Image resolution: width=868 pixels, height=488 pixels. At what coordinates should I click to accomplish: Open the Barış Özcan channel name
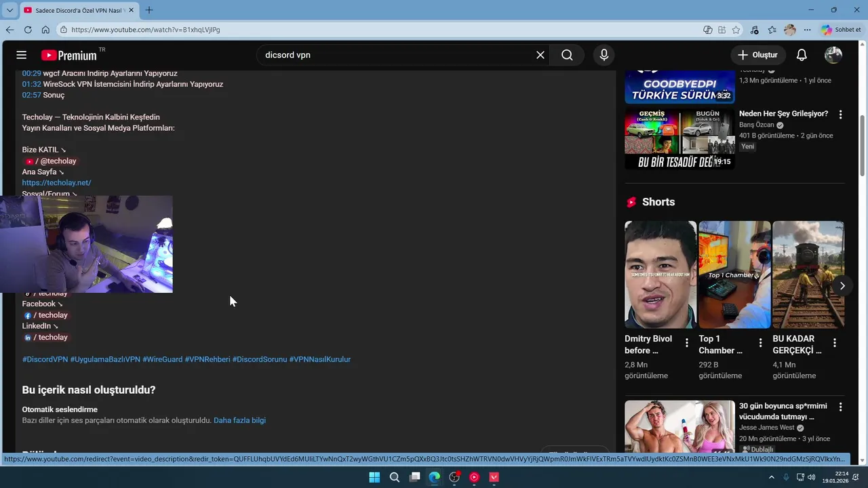[x=756, y=125]
